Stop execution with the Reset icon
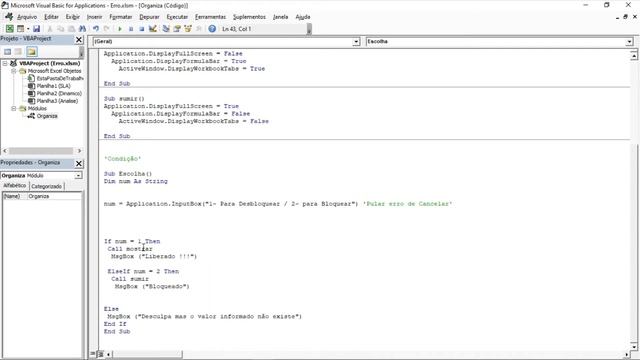Screen dimensions: 640x360 141,29
